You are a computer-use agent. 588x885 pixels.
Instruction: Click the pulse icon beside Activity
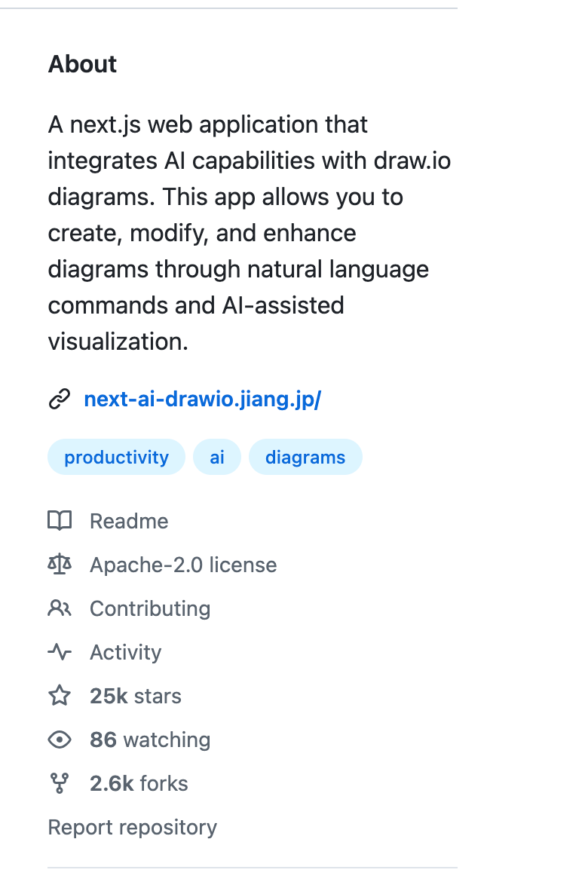[60, 652]
